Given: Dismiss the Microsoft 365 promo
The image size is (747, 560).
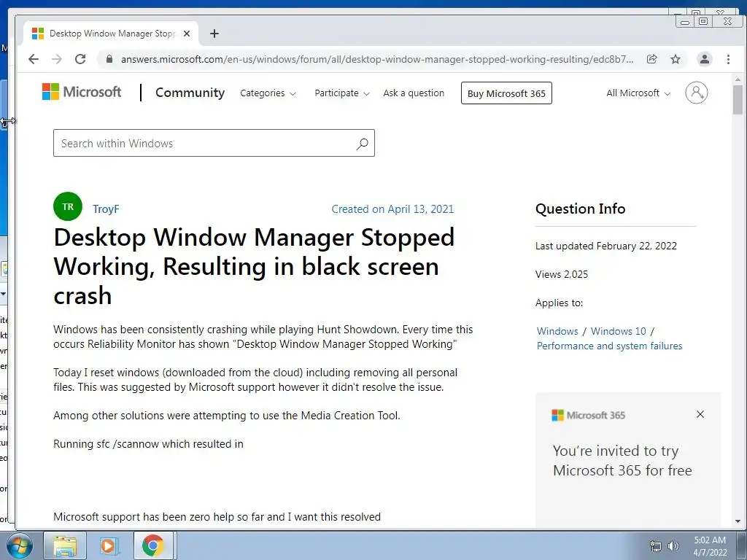Looking at the screenshot, I should [700, 414].
